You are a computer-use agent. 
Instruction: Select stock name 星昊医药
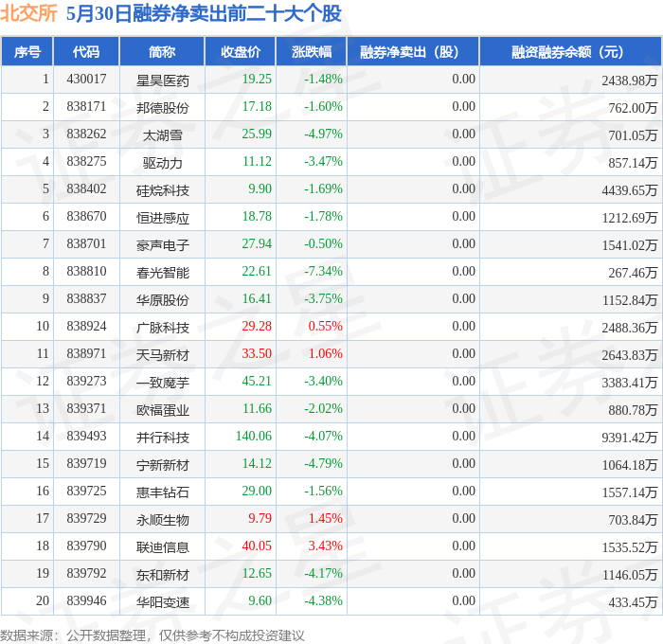pos(162,80)
